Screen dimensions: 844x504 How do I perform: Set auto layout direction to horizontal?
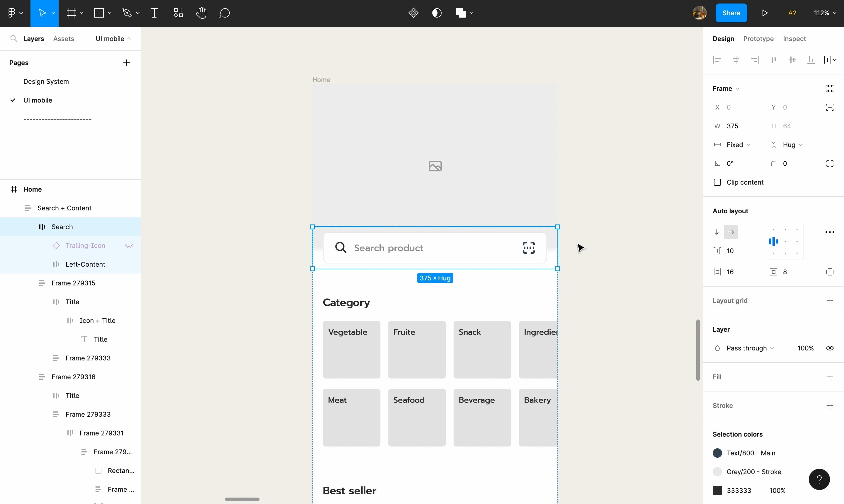coord(731,232)
